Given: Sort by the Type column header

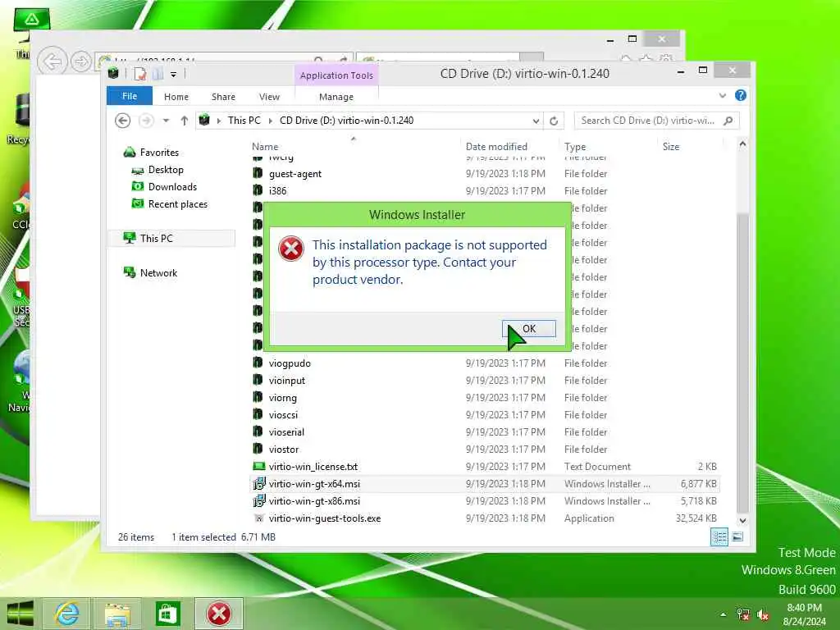Looking at the screenshot, I should click(x=575, y=147).
